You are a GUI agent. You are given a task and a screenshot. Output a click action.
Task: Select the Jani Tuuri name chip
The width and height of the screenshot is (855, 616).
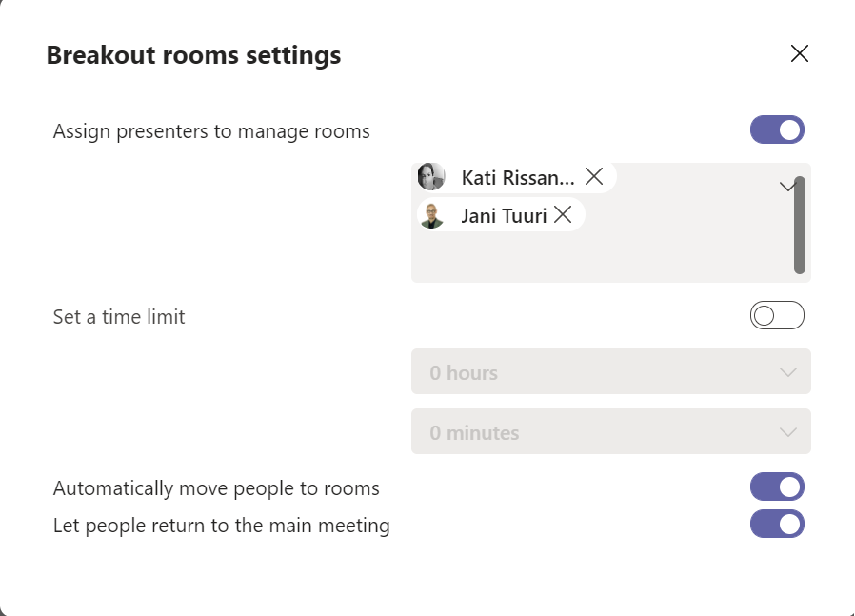(504, 215)
